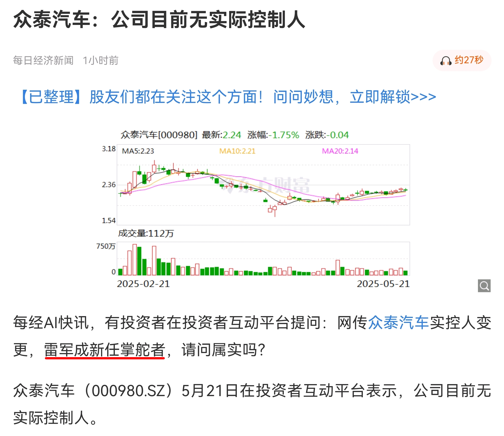Screen dimensions: 504x436
Task: Click the chart title 众泰汽车[000980]
Action: (159, 135)
